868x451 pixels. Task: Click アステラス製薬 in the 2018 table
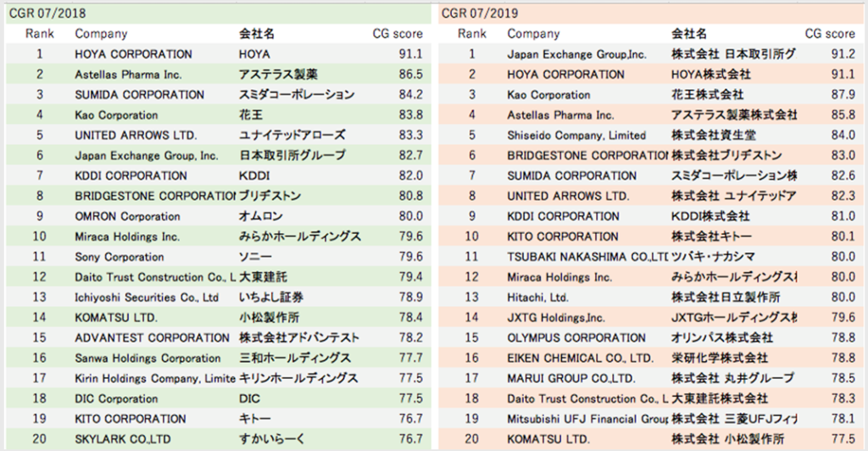[278, 75]
